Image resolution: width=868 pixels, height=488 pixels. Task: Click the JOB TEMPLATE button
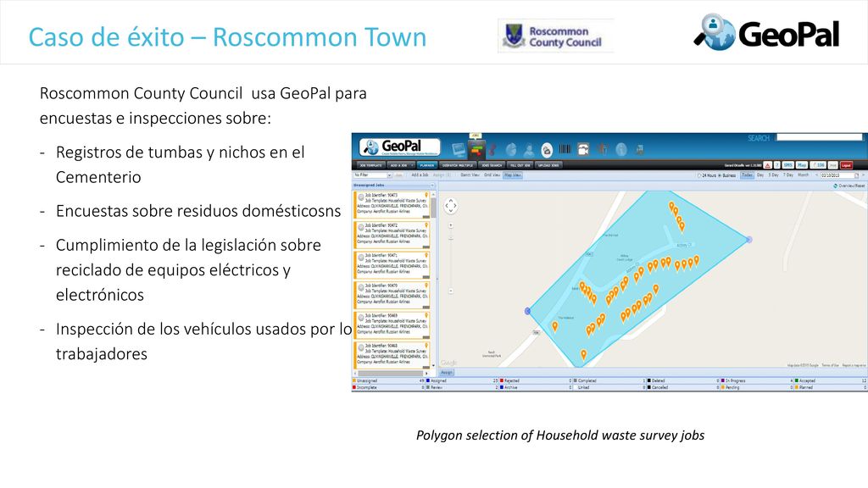[371, 165]
